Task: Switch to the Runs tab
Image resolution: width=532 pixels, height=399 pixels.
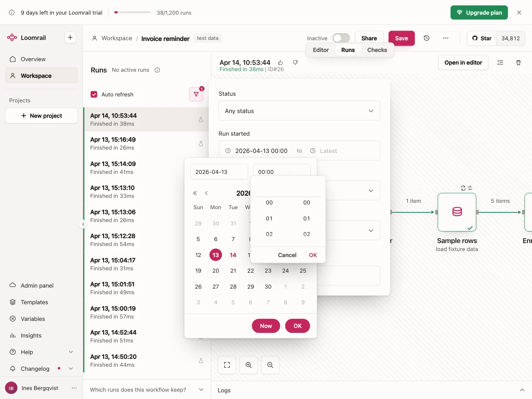Action: tap(348, 50)
